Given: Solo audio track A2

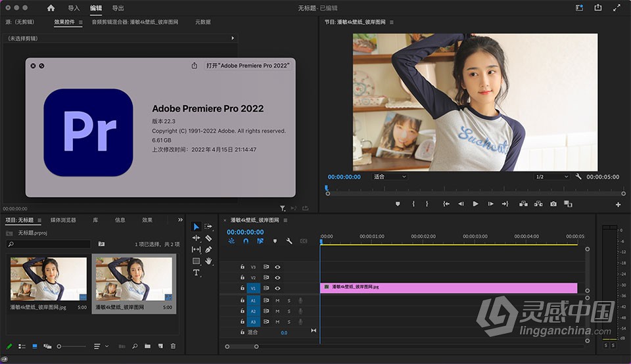Looking at the screenshot, I should click(289, 311).
